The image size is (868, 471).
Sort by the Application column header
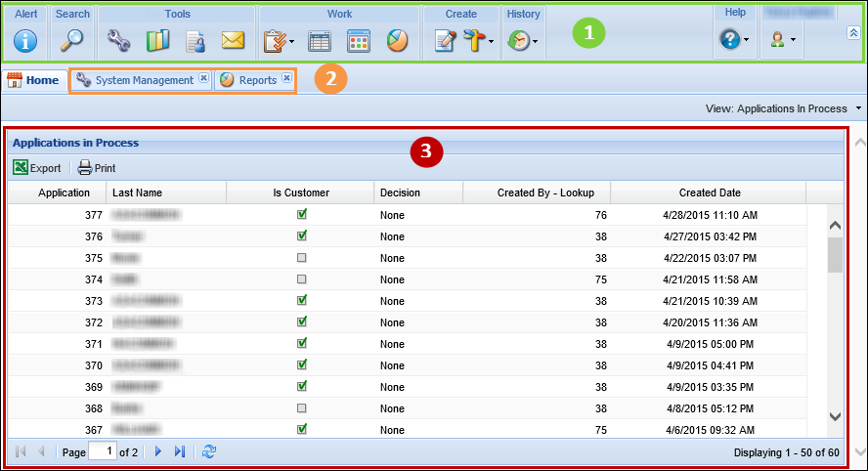pos(57,193)
